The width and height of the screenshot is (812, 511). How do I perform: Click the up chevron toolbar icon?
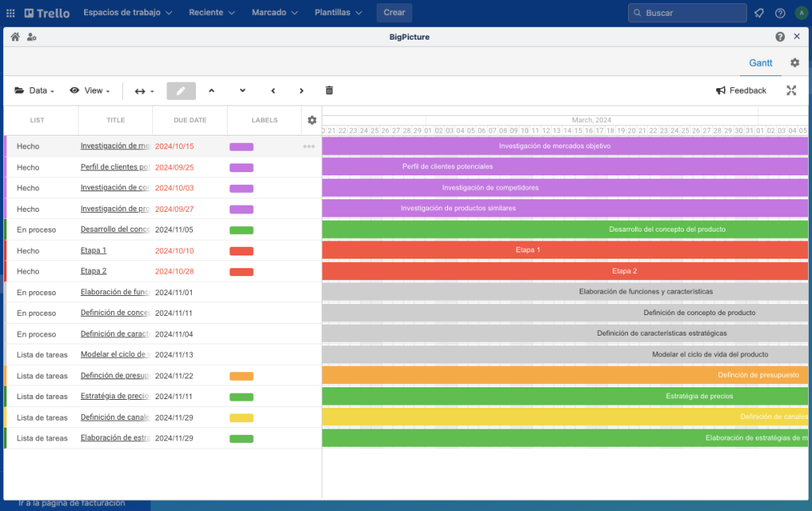212,90
